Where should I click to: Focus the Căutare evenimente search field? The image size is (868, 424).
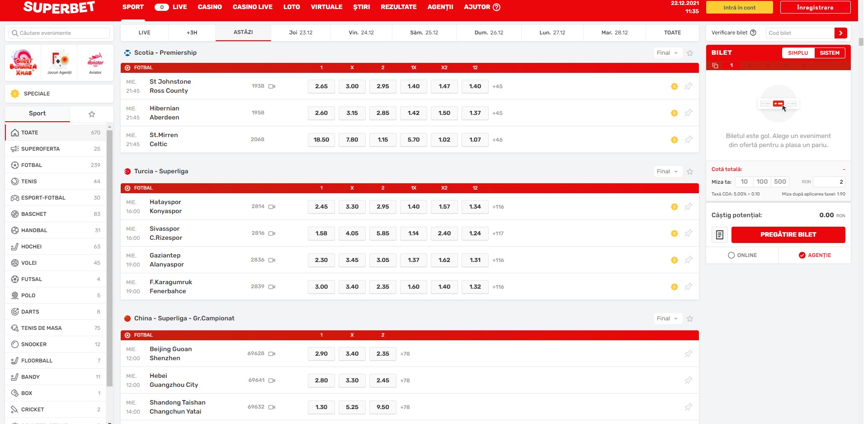point(59,33)
